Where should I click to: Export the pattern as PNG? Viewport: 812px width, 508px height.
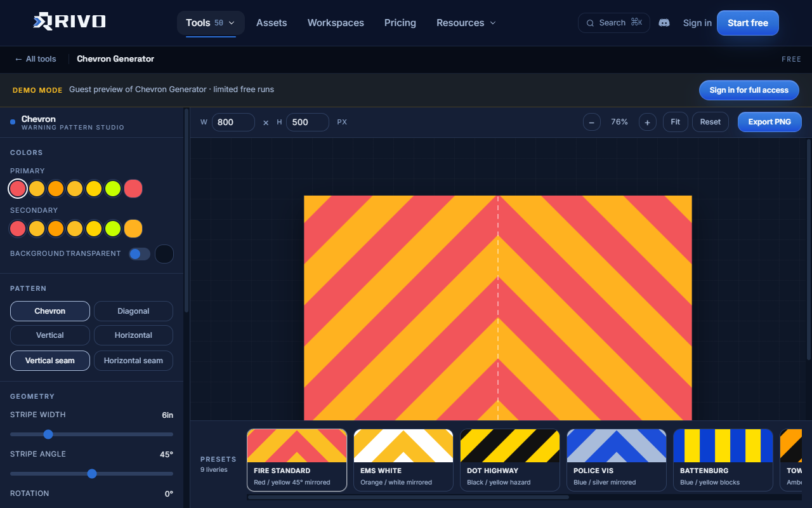[769, 122]
